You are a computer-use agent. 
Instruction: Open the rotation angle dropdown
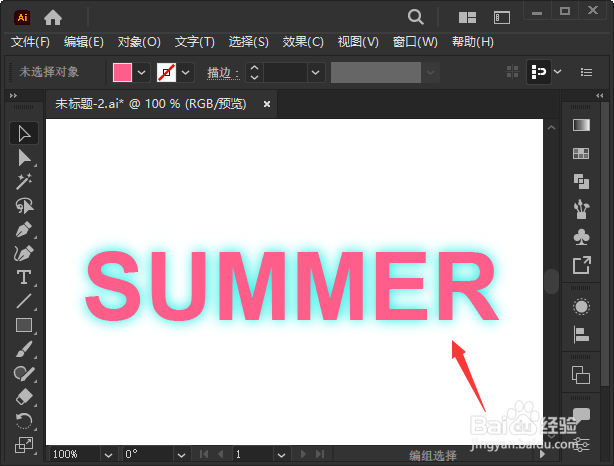coord(181,455)
